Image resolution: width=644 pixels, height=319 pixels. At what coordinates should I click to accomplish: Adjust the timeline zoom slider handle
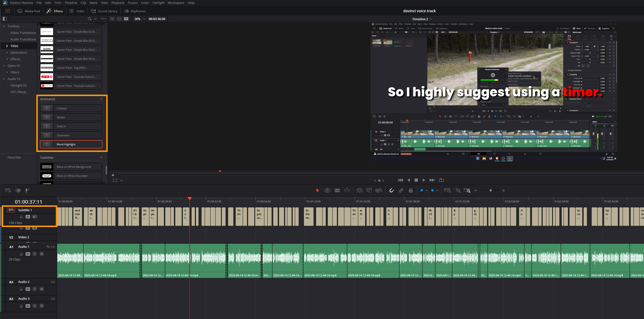click(x=490, y=191)
